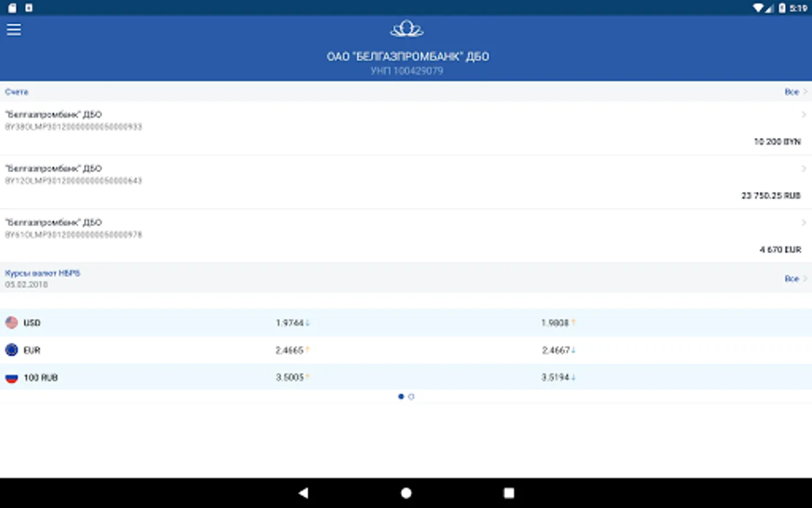812x508 pixels.
Task: Click the 100 RUB currency label
Action: pyautogui.click(x=41, y=378)
